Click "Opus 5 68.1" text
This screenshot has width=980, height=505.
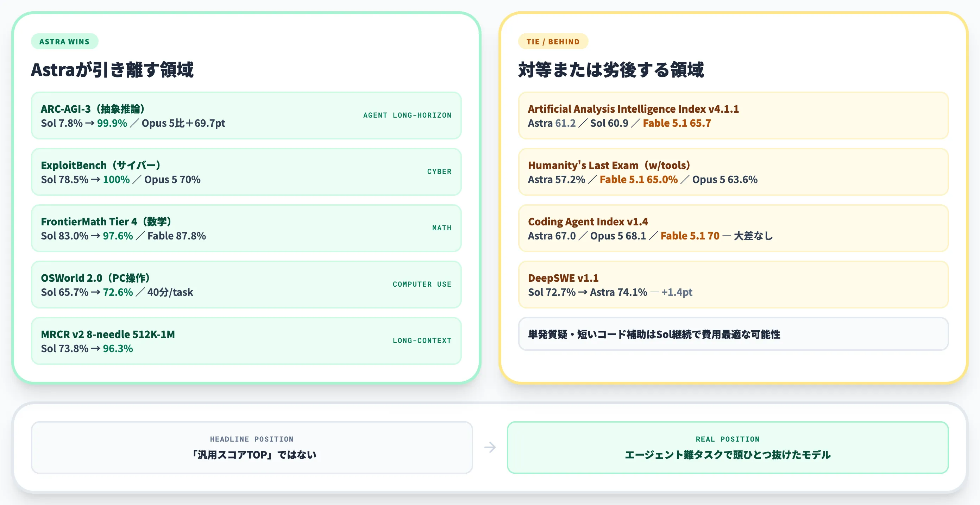click(x=618, y=236)
